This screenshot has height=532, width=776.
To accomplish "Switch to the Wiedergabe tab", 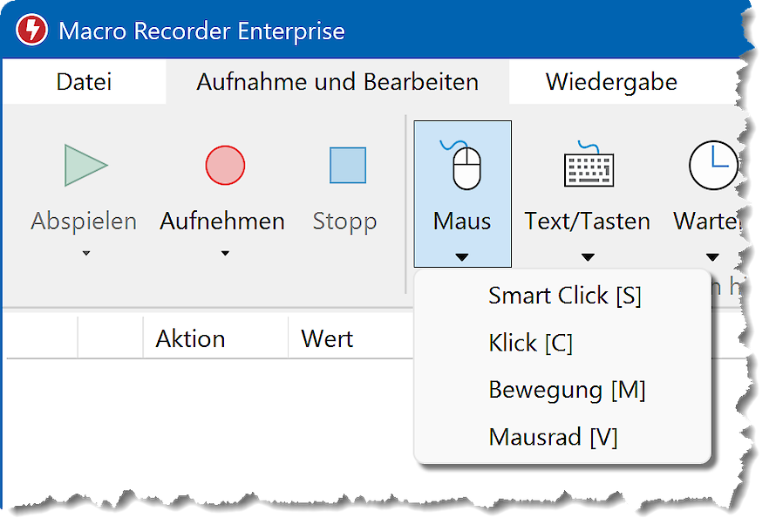I will tap(611, 83).
